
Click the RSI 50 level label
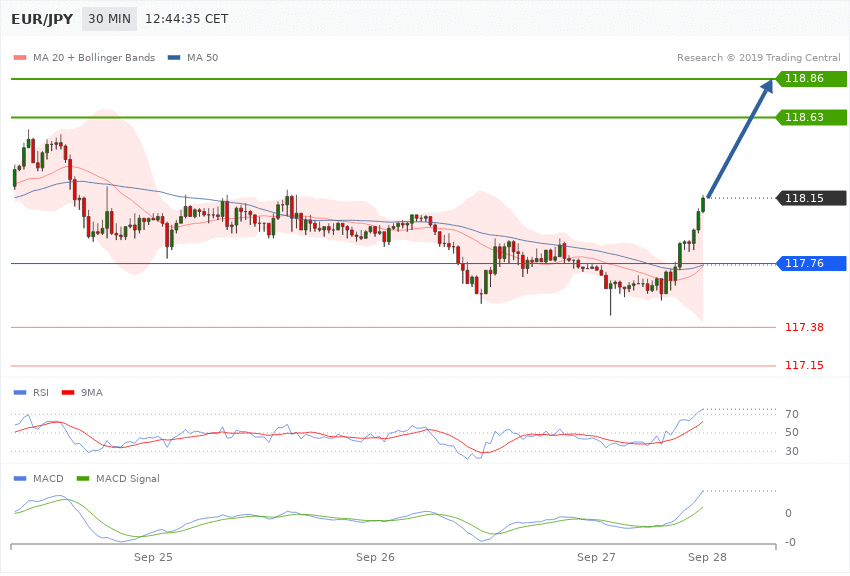pyautogui.click(x=791, y=432)
